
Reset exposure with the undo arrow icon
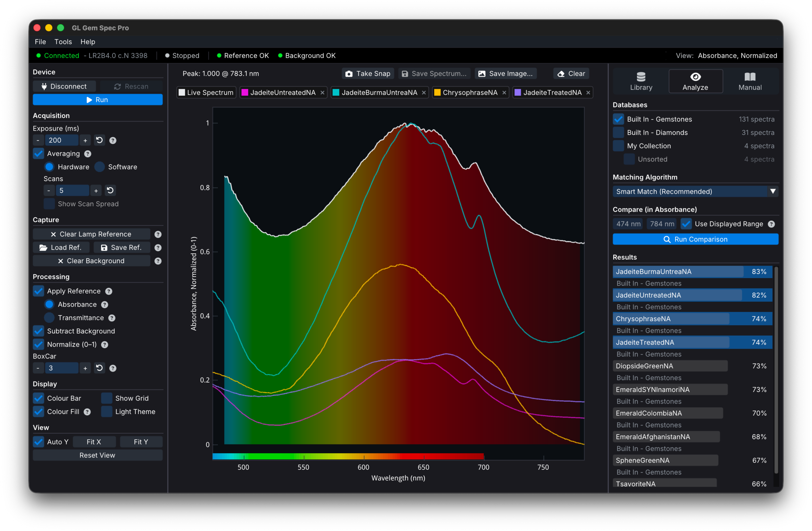(x=99, y=140)
